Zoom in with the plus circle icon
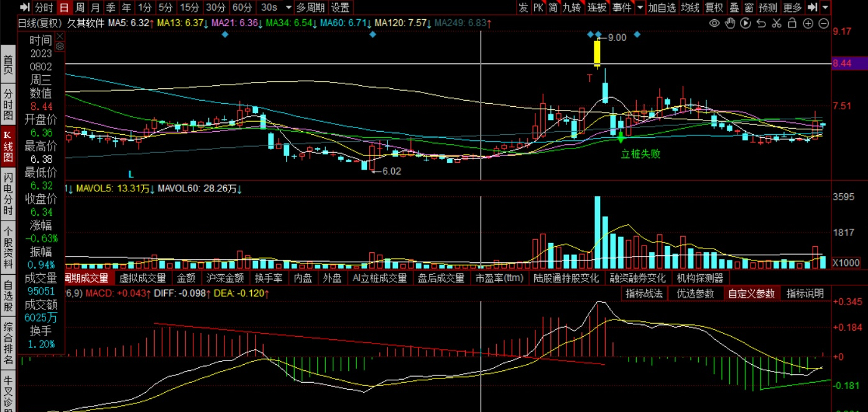 tap(808, 23)
